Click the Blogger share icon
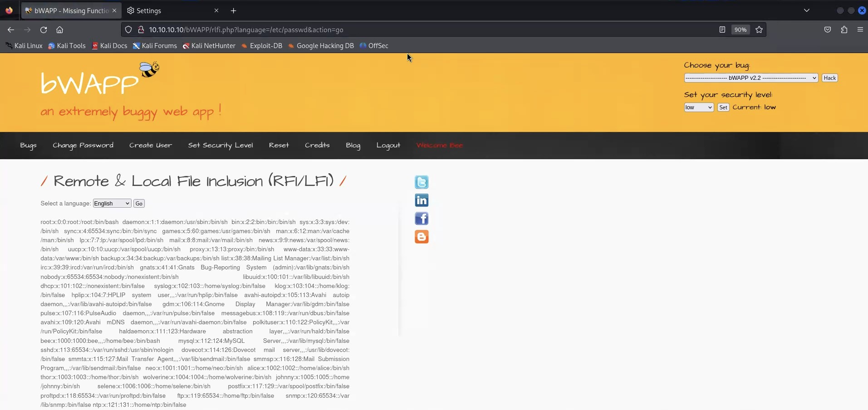868x410 pixels. (x=422, y=236)
